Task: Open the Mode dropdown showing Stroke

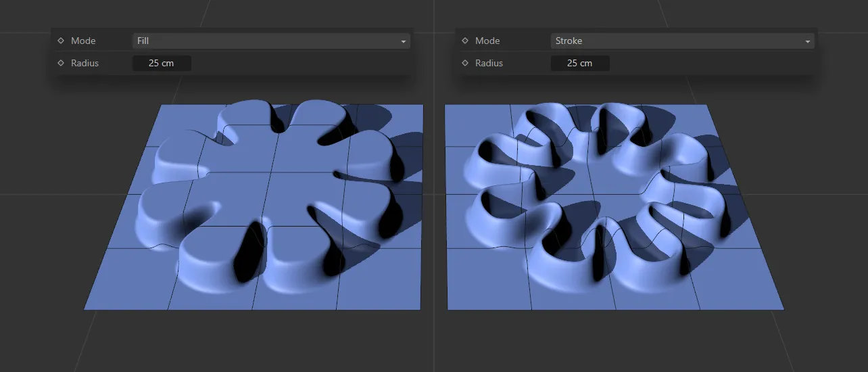Action: [x=682, y=41]
